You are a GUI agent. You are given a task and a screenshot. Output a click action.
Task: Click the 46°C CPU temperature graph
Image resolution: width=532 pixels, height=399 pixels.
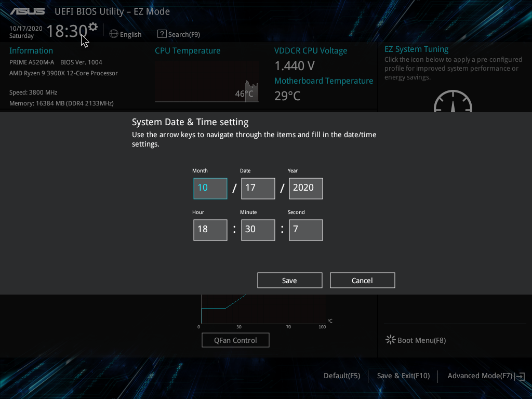point(207,82)
